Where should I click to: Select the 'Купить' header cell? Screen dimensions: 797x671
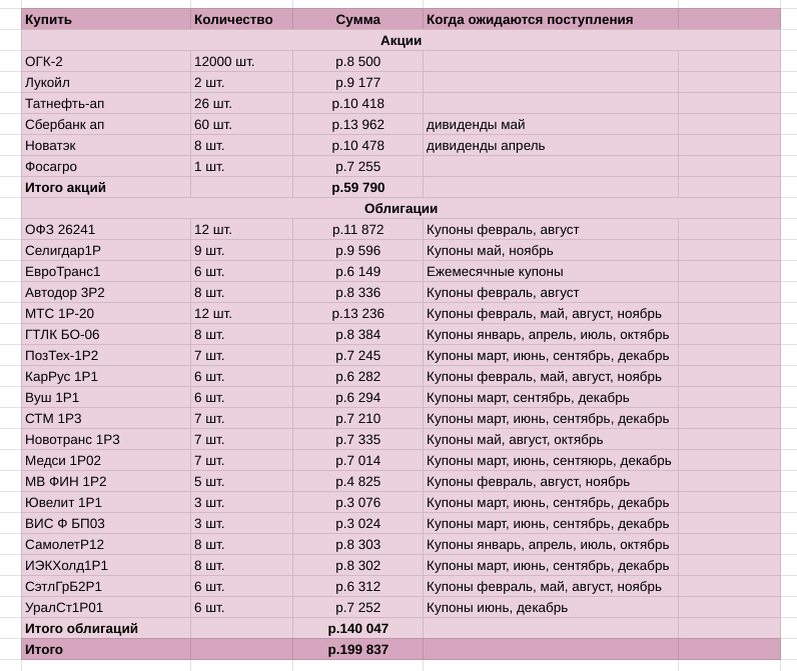click(x=106, y=20)
